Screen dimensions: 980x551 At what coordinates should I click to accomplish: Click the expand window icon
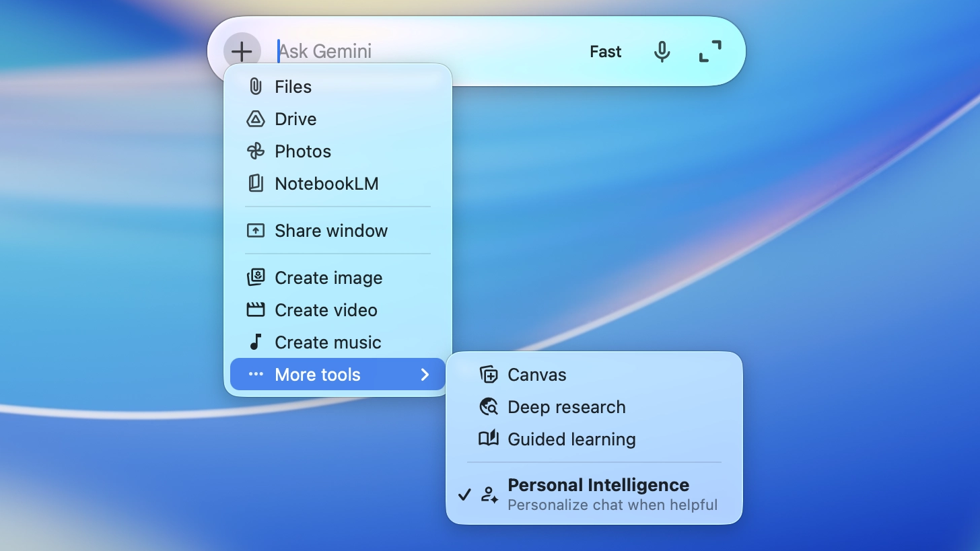point(710,52)
